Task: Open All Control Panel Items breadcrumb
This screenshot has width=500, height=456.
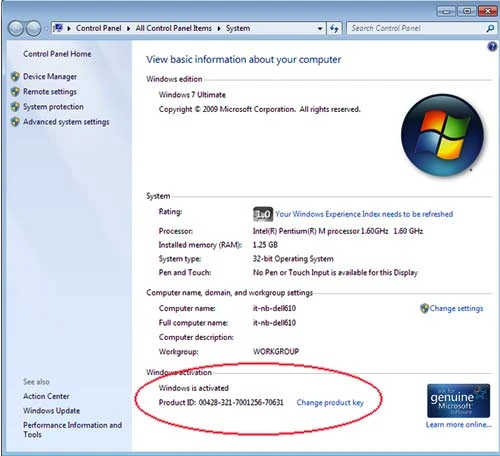Action: tap(174, 28)
